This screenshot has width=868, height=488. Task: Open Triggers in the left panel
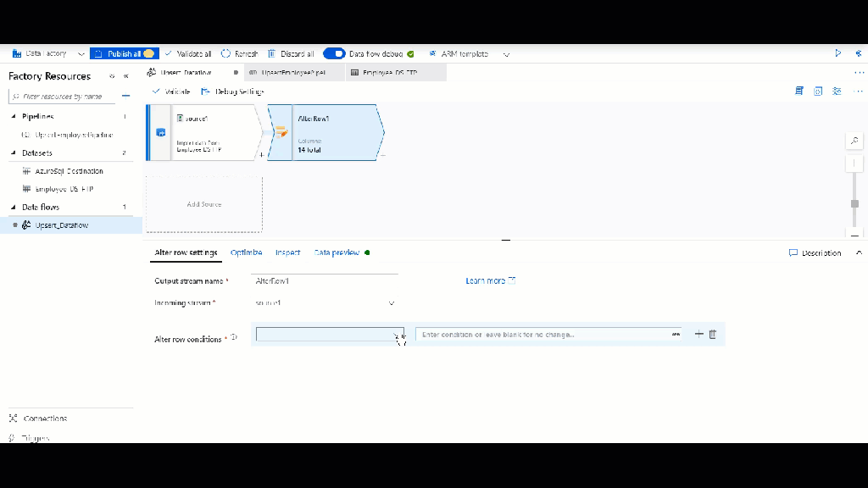tap(30, 438)
